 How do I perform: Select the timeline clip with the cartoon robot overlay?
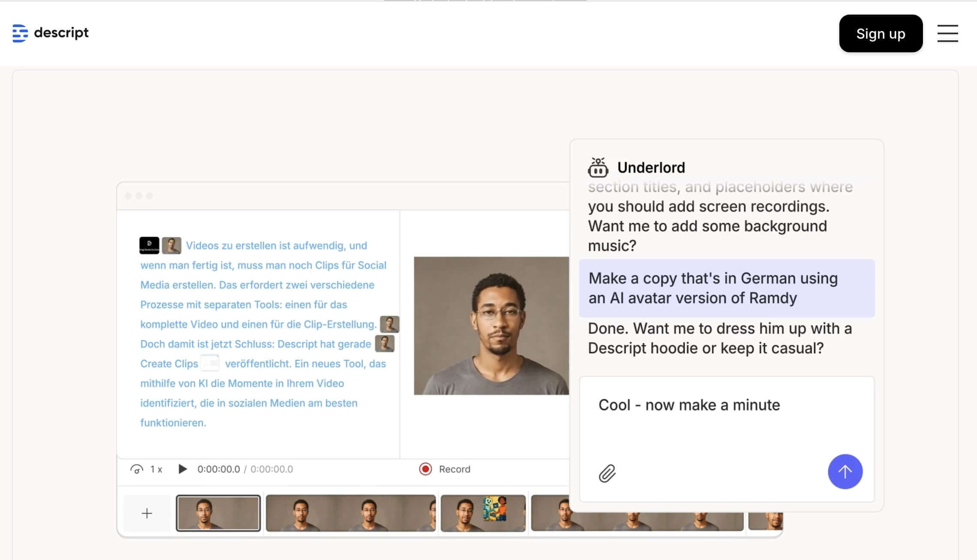pos(483,513)
